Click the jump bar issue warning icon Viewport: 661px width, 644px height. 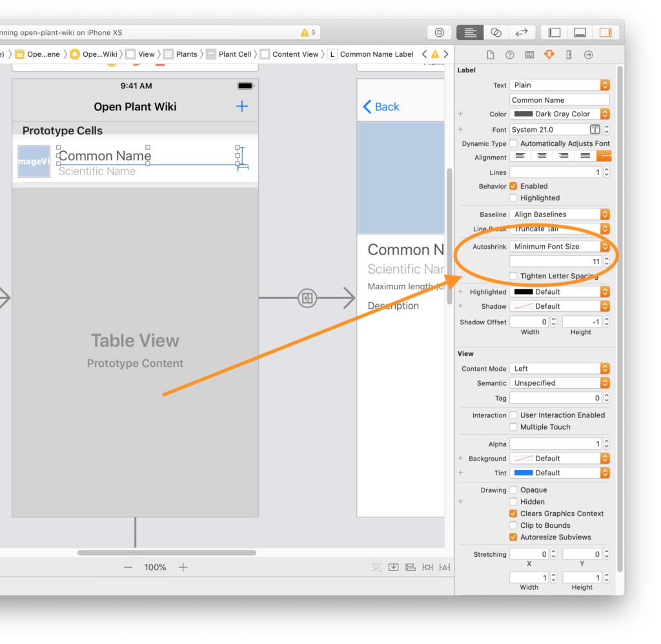[435, 54]
